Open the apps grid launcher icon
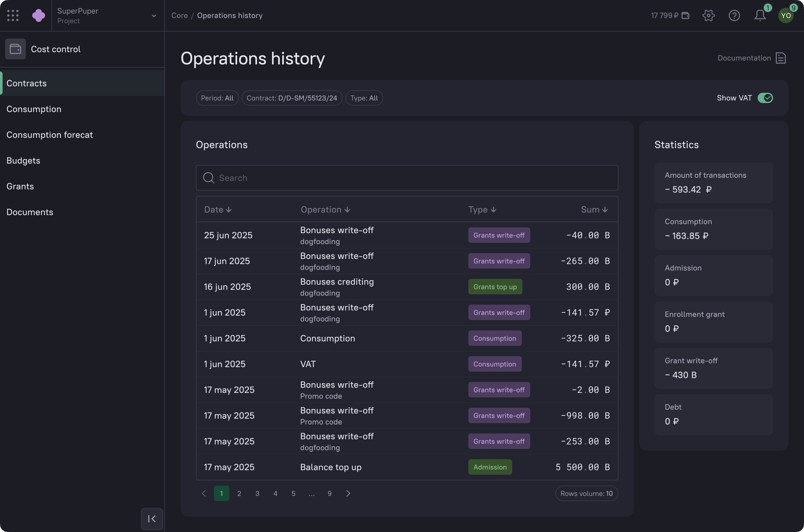Viewport: 804px width, 532px height. click(13, 15)
